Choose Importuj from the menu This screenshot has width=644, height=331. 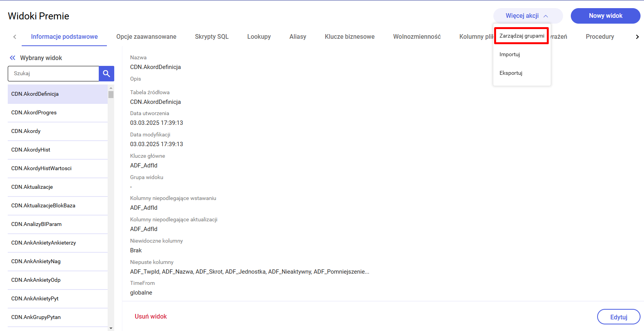[522, 54]
